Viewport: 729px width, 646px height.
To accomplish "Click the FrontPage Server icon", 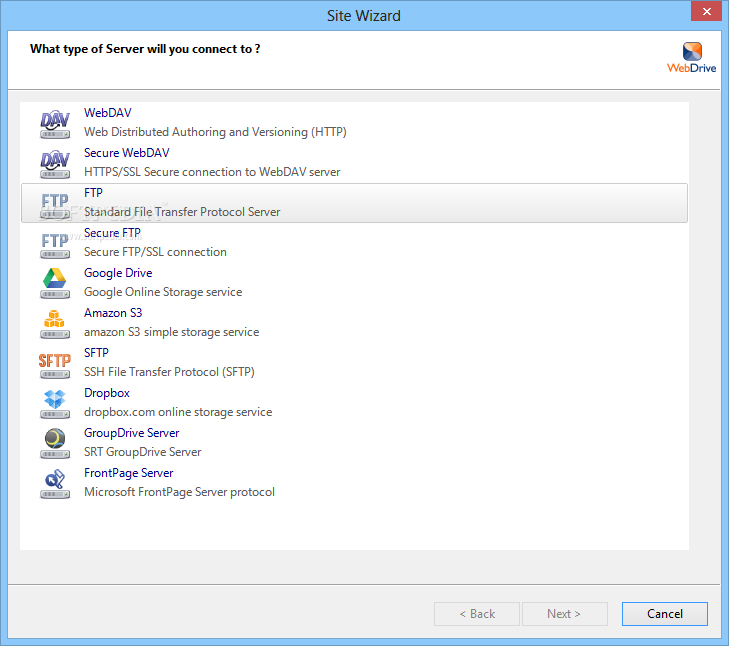I will [55, 485].
